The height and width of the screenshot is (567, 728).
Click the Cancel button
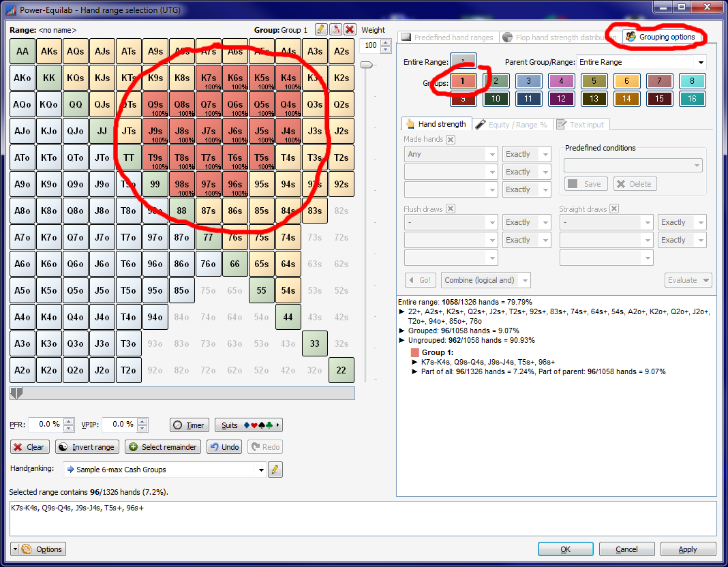coord(626,549)
